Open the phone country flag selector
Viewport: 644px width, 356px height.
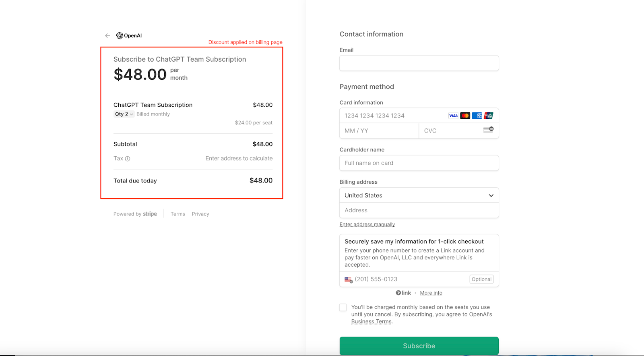coord(349,279)
